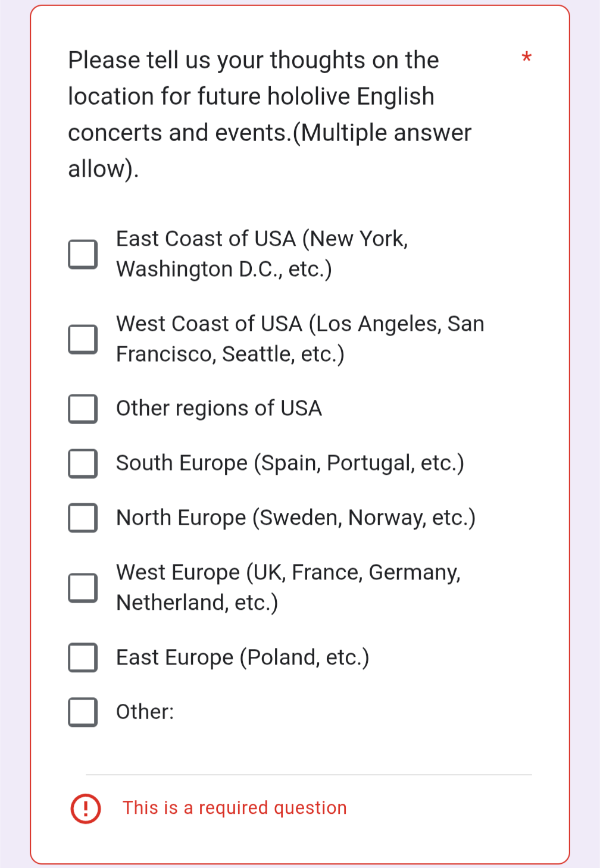Viewport: 600px width, 868px height.
Task: Click the 'Francisco, Seattle, etc.)' label line
Action: [230, 355]
